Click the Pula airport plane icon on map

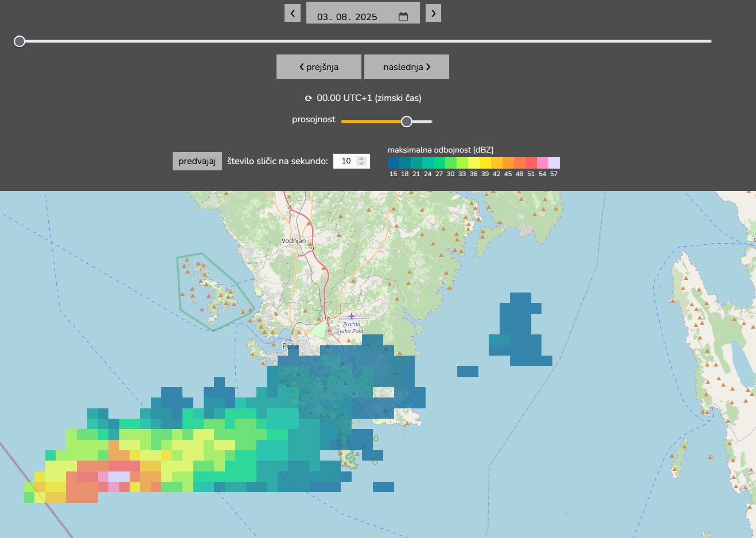pos(351,316)
